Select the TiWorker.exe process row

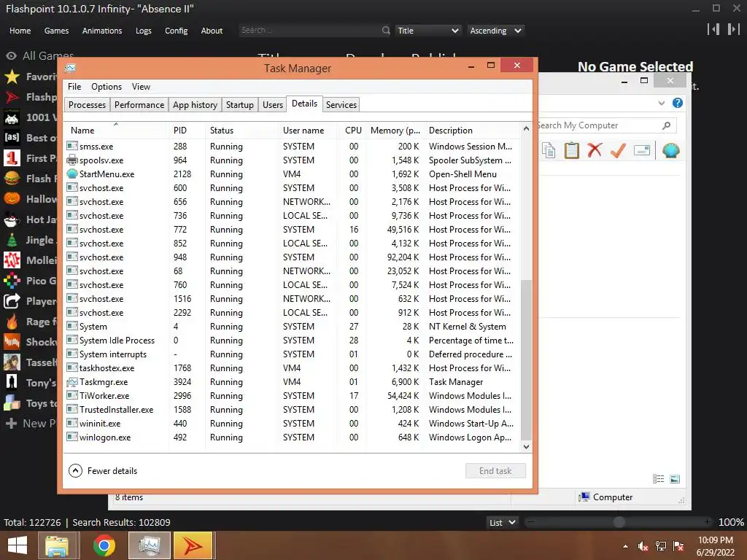point(292,396)
